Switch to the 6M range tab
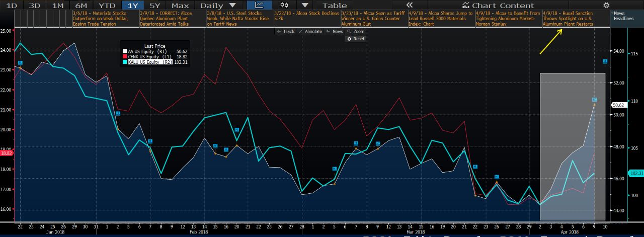 (x=82, y=6)
